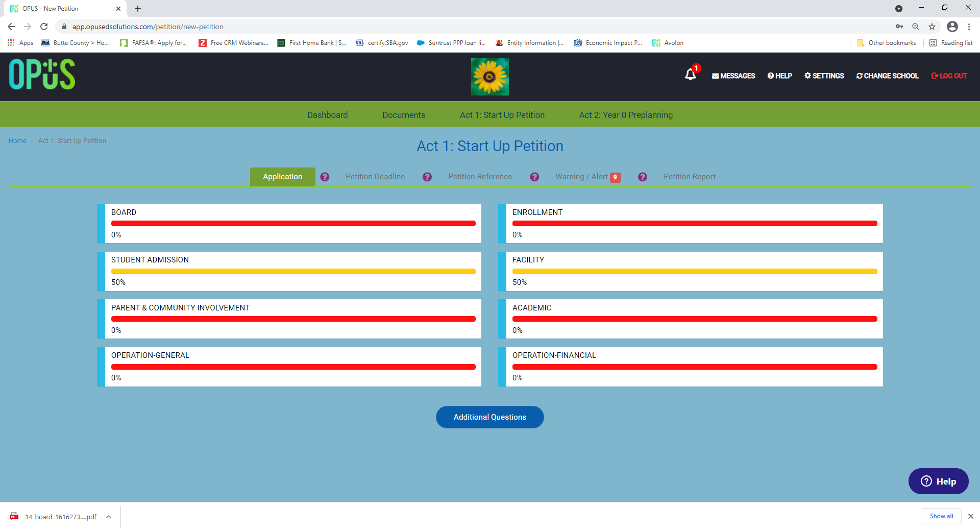Viewport: 980px width, 531px height.
Task: Click the OPUS logo
Action: 42,75
